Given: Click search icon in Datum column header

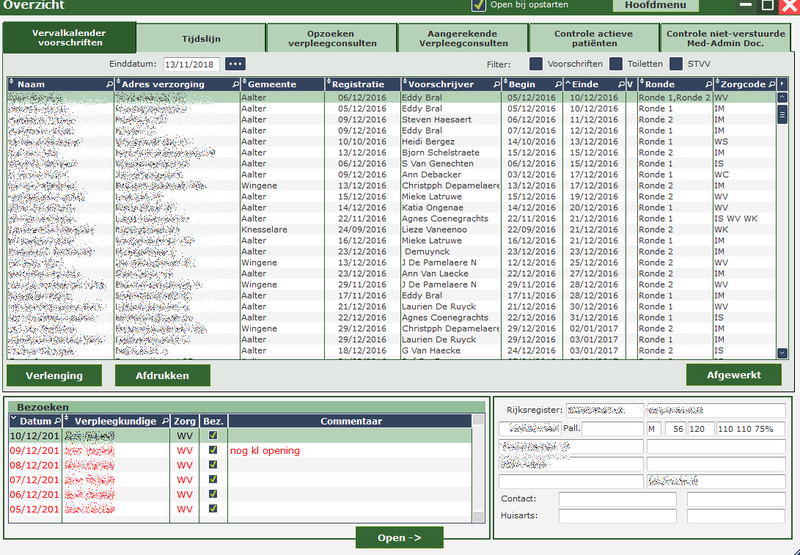Looking at the screenshot, I should pyautogui.click(x=56, y=422).
